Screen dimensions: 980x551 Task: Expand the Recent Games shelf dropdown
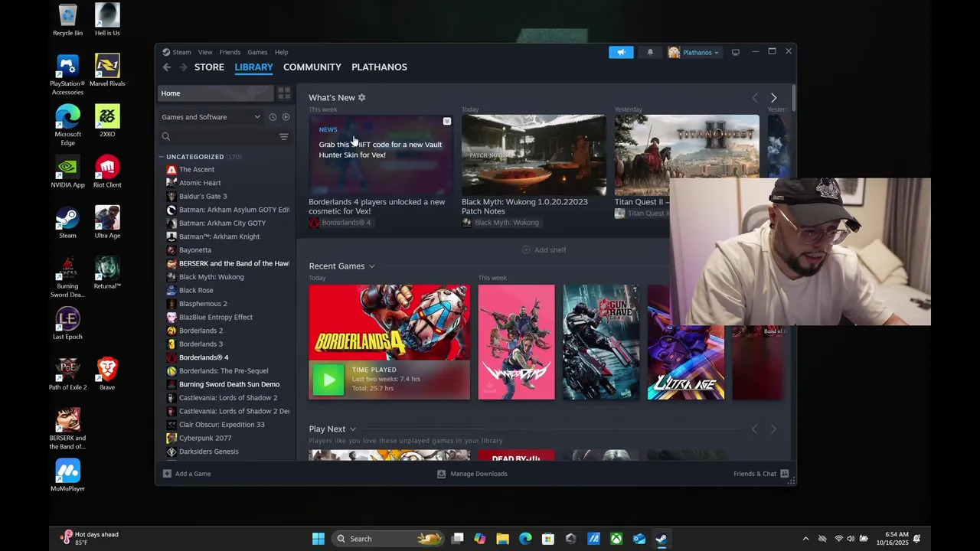tap(371, 266)
